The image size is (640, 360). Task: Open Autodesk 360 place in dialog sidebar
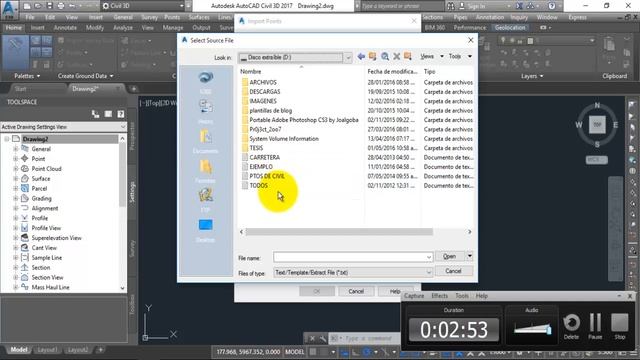(x=205, y=82)
